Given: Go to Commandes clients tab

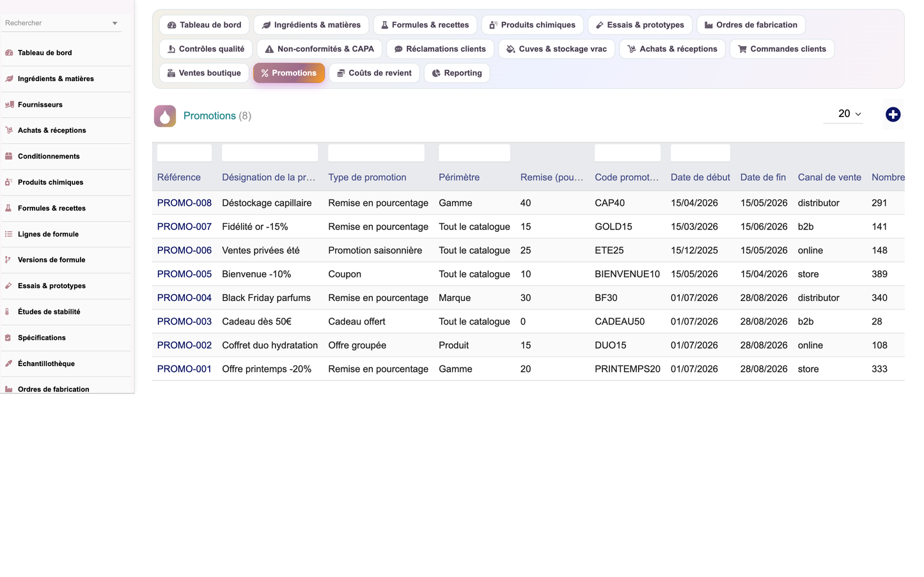Looking at the screenshot, I should [x=782, y=49].
